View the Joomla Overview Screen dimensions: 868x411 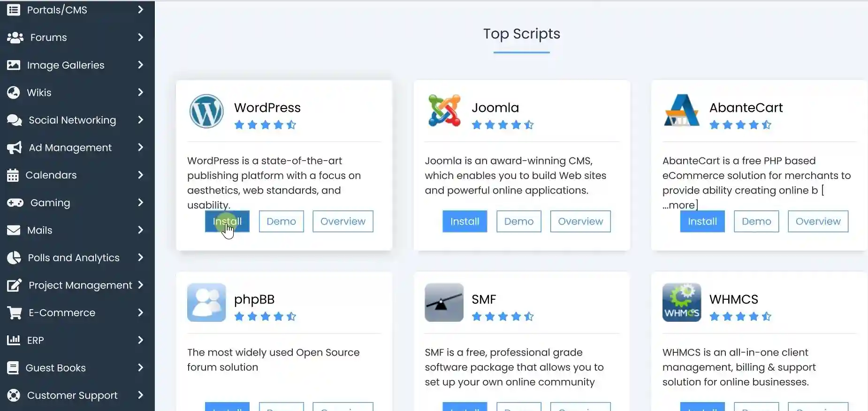pos(580,221)
